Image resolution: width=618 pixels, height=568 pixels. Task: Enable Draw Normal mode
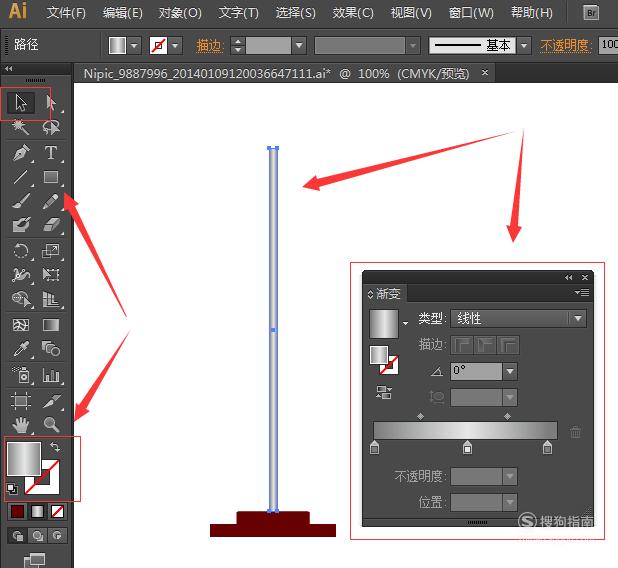17,536
